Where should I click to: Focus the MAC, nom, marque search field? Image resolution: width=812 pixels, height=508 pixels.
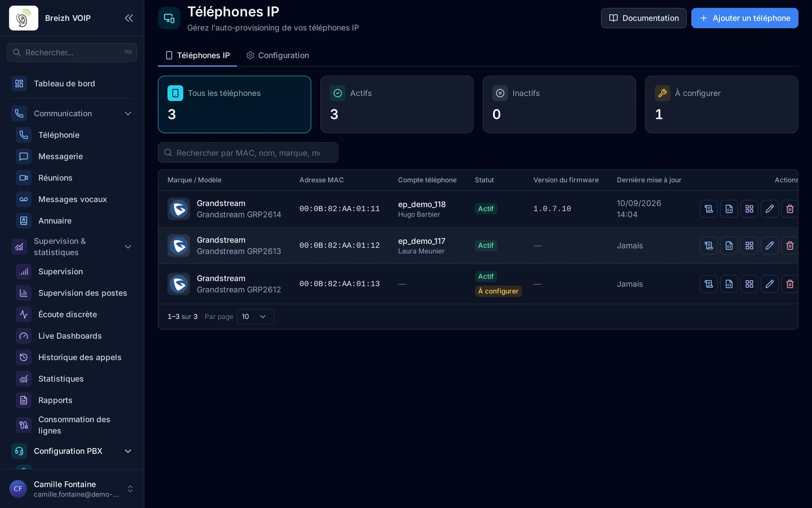tap(248, 152)
